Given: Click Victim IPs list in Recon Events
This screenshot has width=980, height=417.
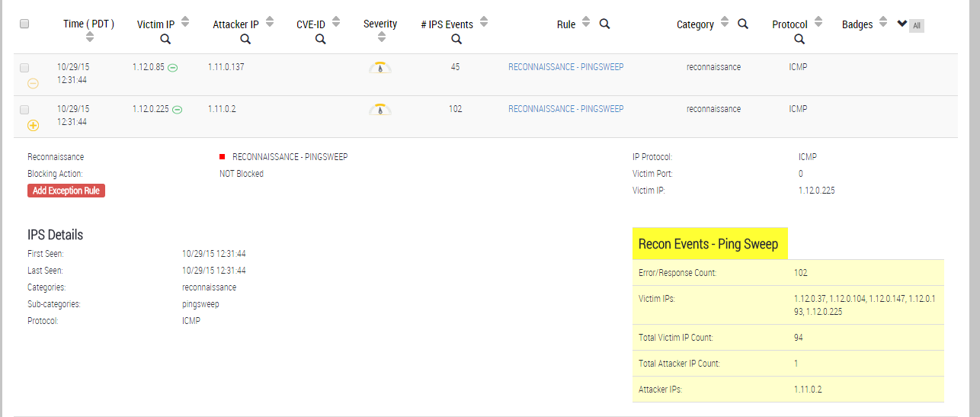Looking at the screenshot, I should [865, 305].
